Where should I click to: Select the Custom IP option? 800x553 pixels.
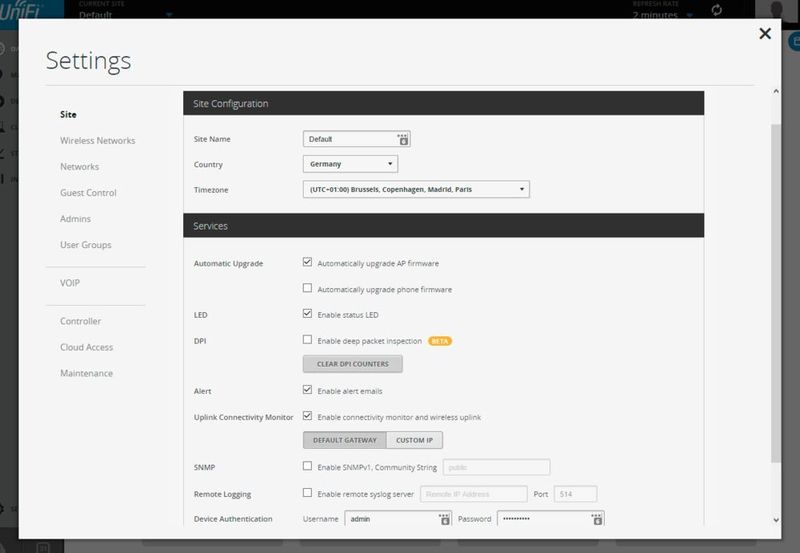click(x=414, y=440)
